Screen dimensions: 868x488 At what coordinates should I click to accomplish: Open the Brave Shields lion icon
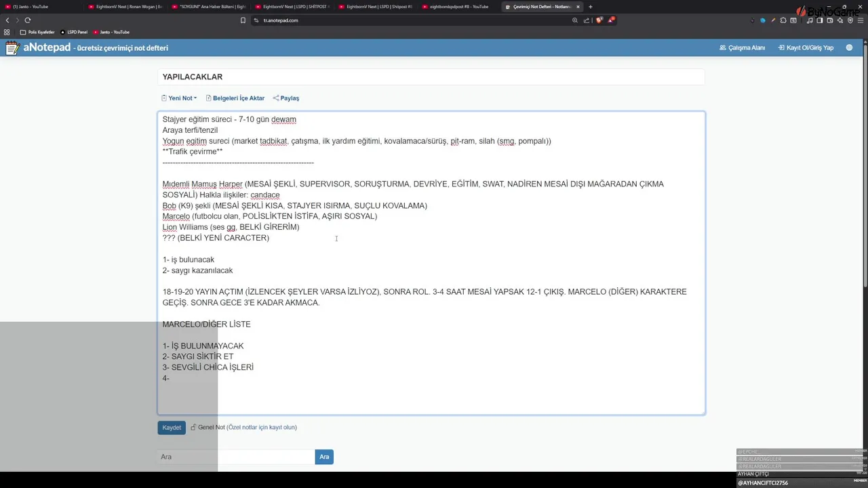(599, 20)
